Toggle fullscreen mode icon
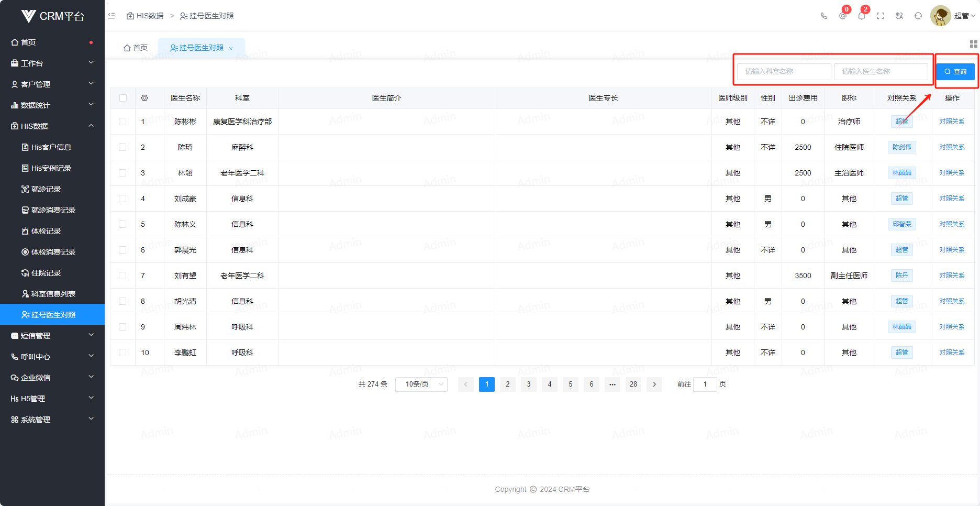980x506 pixels. pos(881,16)
